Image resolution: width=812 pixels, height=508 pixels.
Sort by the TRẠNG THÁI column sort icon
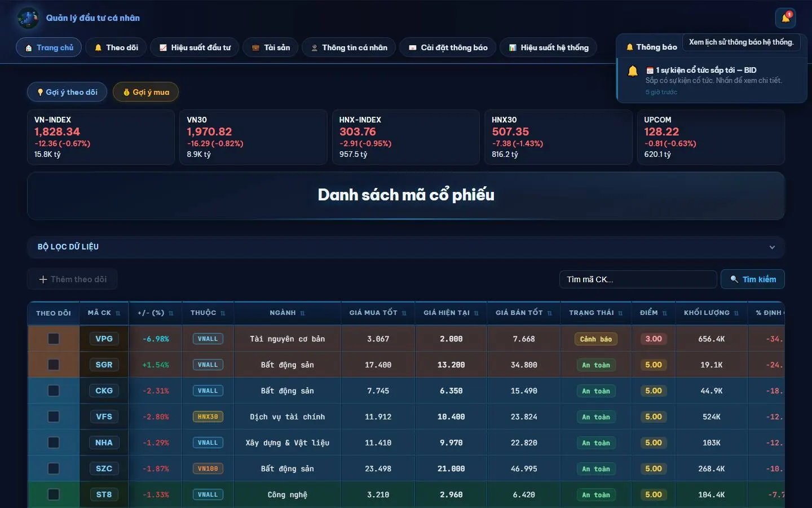(x=620, y=313)
